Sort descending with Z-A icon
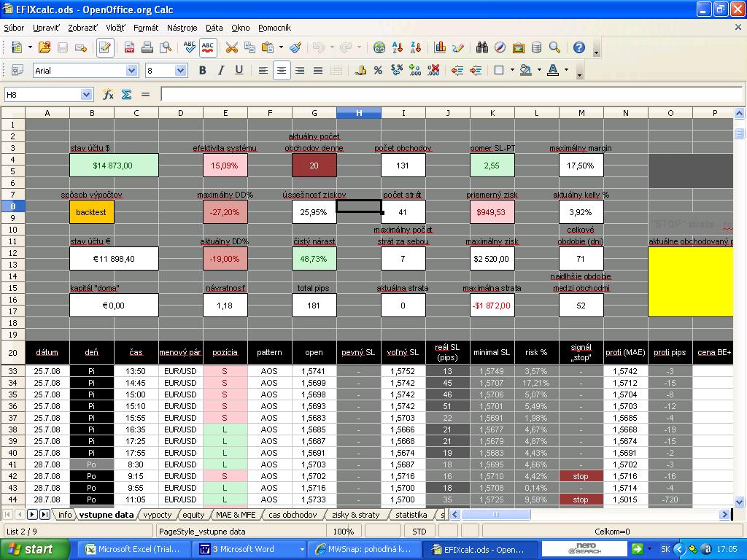747x560 pixels. [x=415, y=47]
